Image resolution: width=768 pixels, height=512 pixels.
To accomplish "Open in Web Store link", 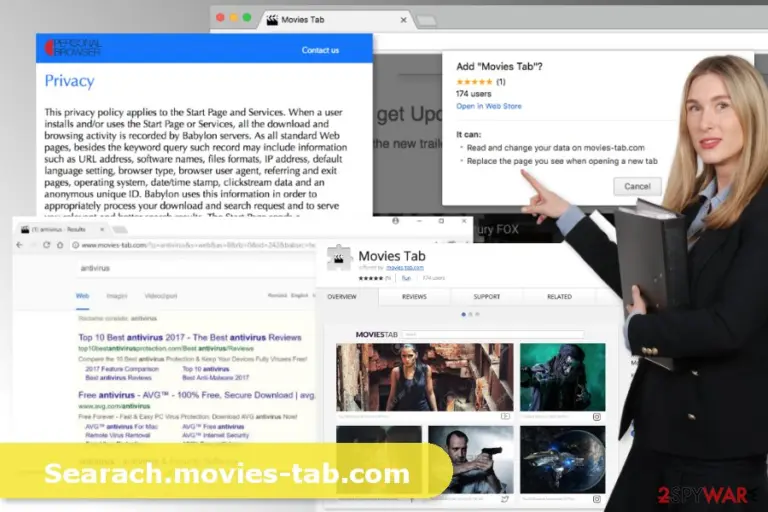I will point(489,106).
